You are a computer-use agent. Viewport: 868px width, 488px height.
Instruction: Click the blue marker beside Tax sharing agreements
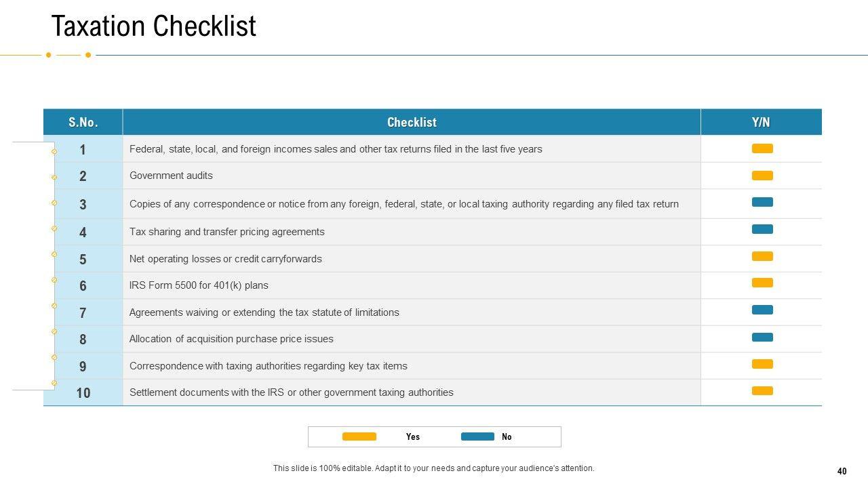(x=762, y=229)
